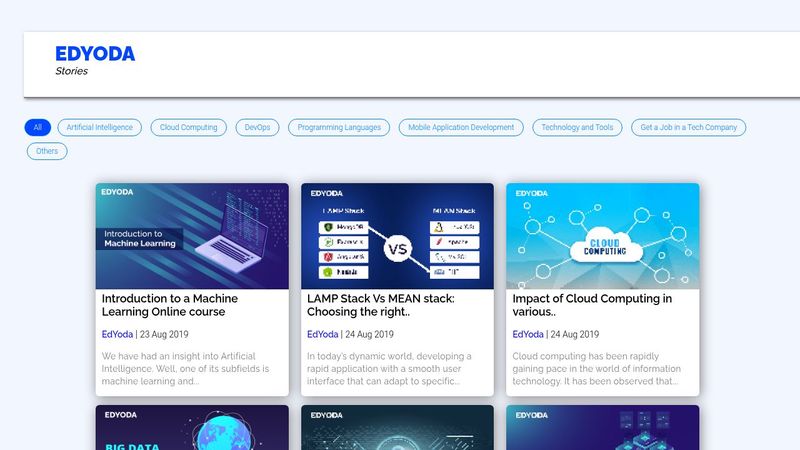Select the All category filter

[x=37, y=128]
